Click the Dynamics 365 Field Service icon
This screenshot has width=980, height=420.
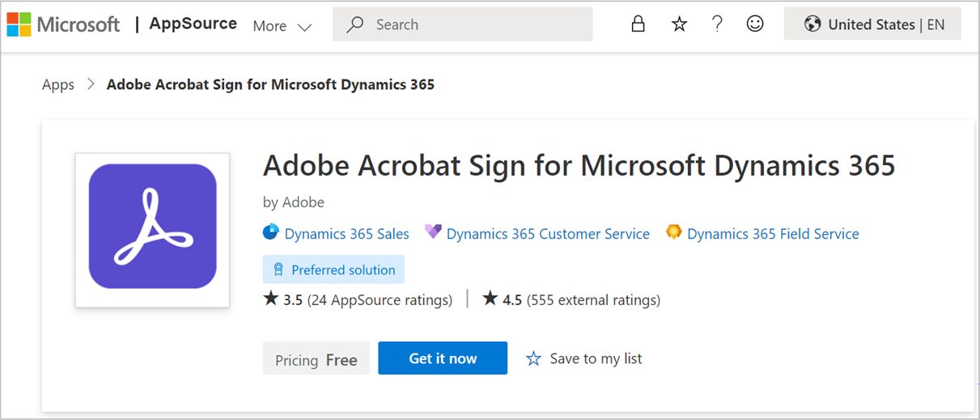pyautogui.click(x=673, y=232)
